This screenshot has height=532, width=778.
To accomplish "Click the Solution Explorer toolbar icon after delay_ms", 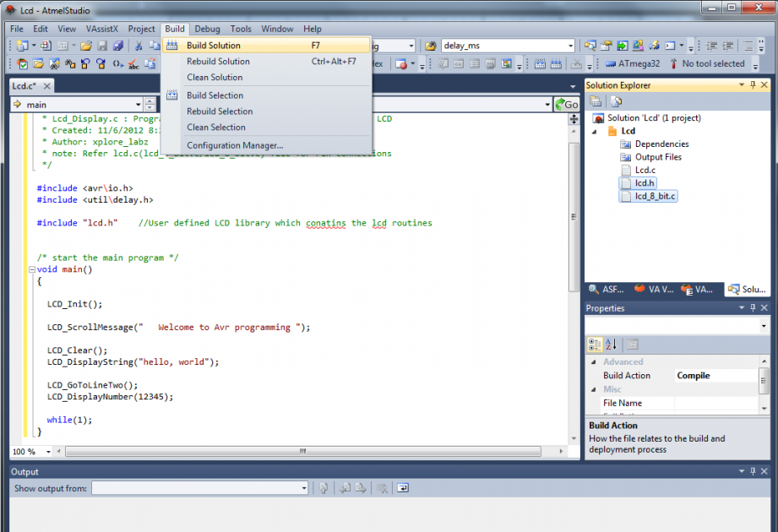I will pos(590,46).
